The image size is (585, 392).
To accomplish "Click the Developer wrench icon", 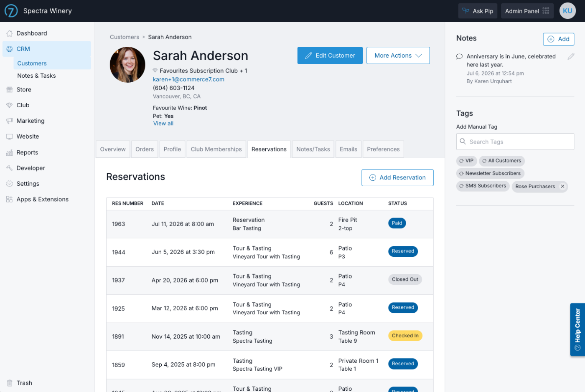I will click(x=9, y=168).
